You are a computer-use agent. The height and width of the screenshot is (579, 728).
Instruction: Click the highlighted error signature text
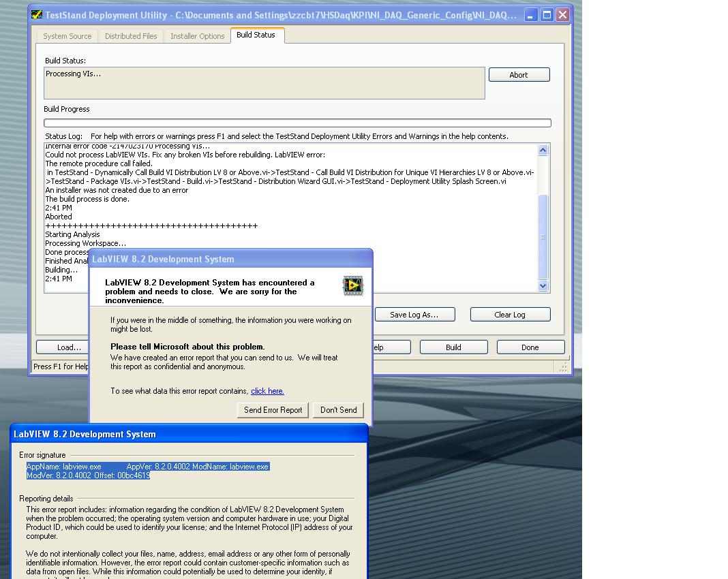tap(148, 471)
